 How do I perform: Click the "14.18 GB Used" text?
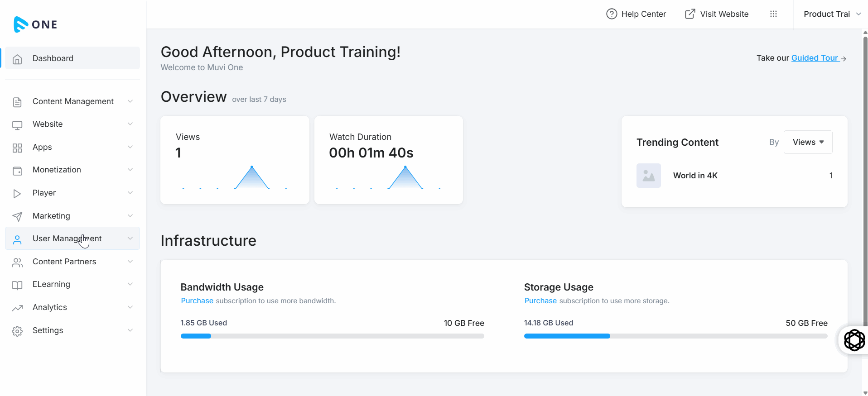[x=549, y=323]
